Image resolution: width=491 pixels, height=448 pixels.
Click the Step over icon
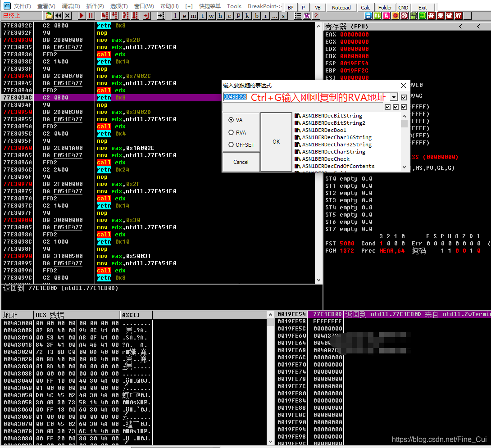click(x=114, y=16)
